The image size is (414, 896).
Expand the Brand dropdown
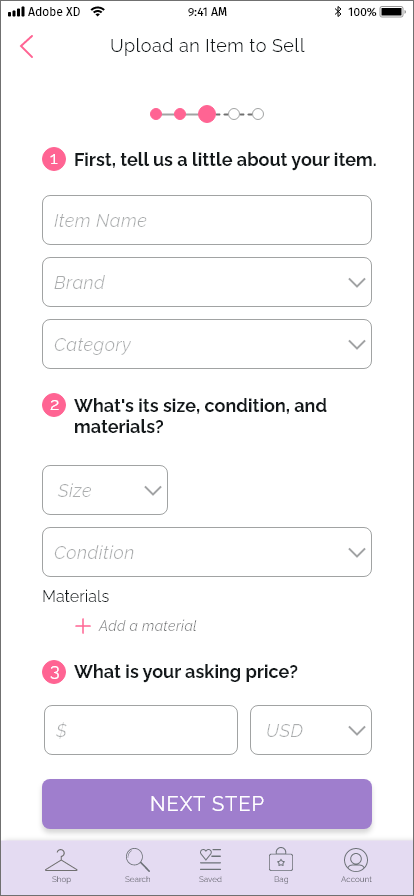[x=207, y=282]
